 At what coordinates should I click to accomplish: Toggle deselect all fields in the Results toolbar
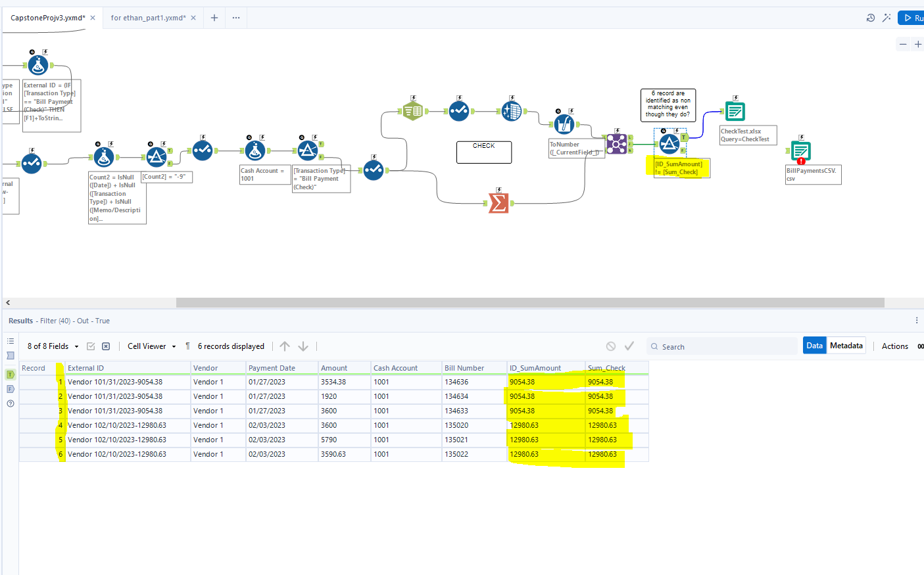click(x=106, y=346)
